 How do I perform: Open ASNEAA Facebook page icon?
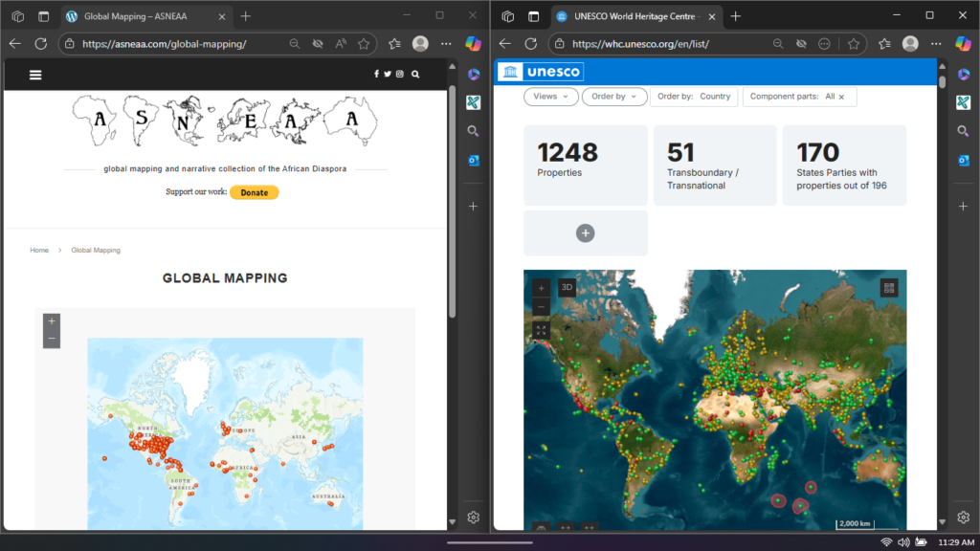point(376,75)
